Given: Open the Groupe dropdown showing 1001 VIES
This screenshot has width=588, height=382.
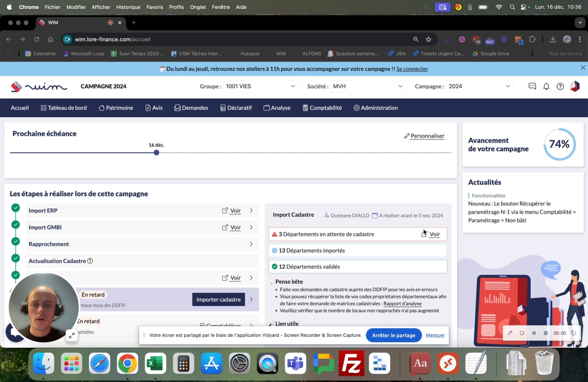Looking at the screenshot, I should point(260,86).
